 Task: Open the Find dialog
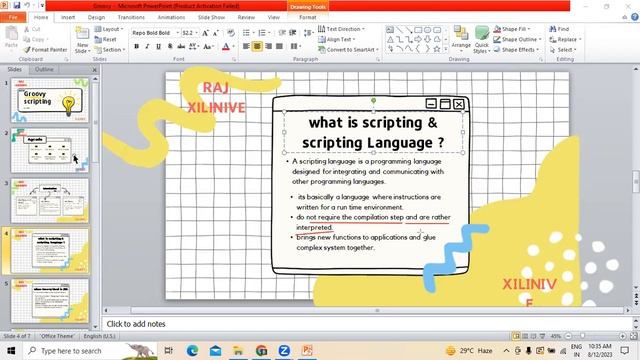pyautogui.click(x=559, y=29)
